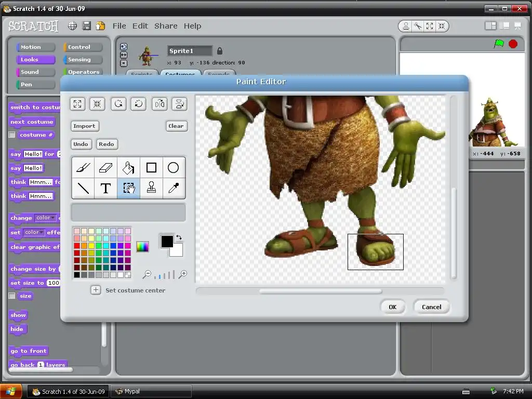Click the canvas horizontal scrollbar
Viewport: 532px width, 399px height.
tap(320, 291)
